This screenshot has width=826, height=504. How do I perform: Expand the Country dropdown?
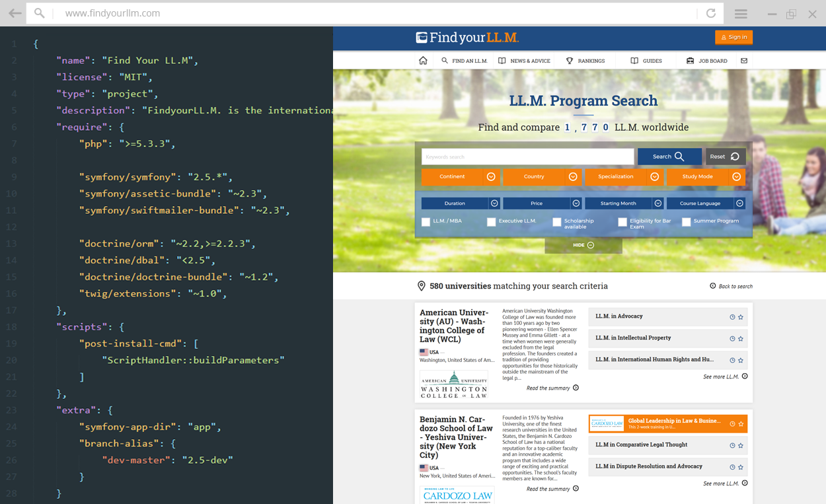click(541, 177)
